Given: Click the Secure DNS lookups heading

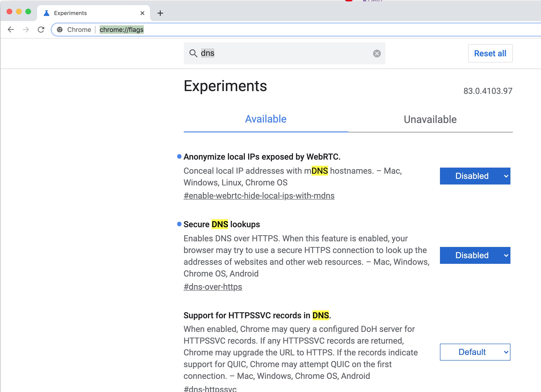Looking at the screenshot, I should click(x=222, y=224).
